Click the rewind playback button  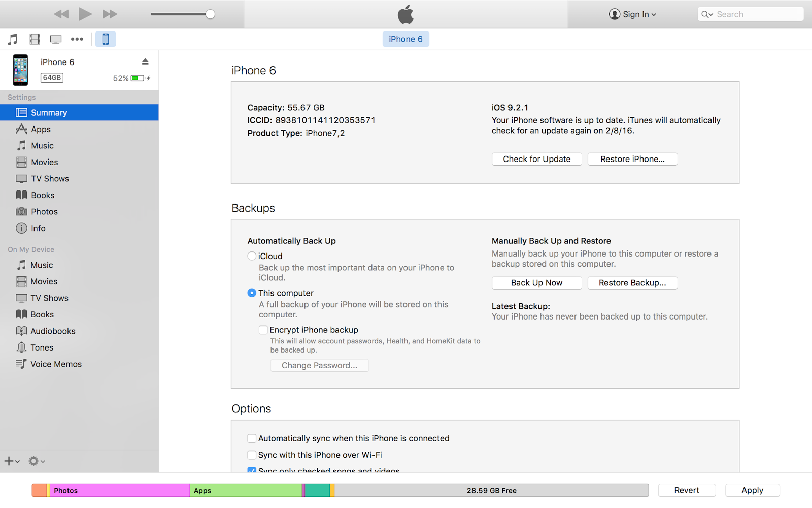61,14
